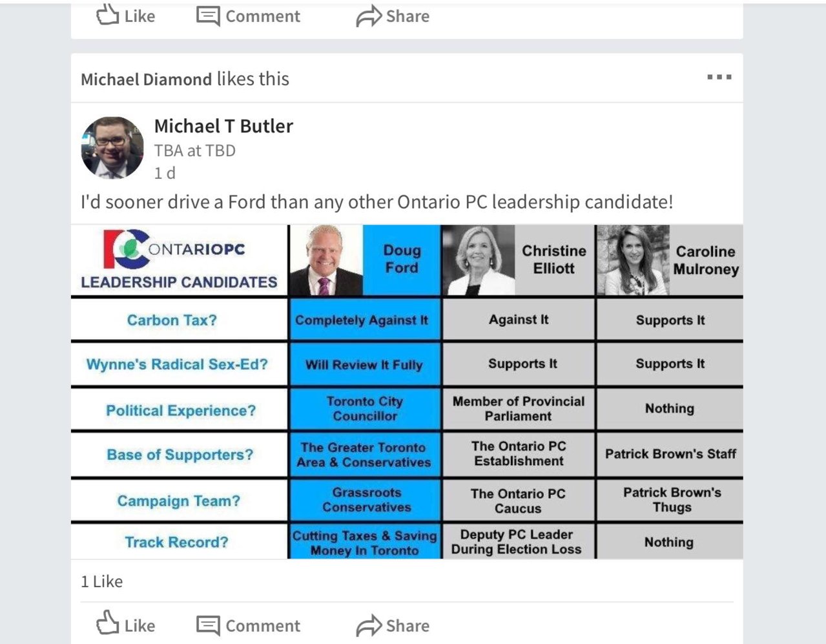Click the thumbs-up icon on the previous post
This screenshot has width=826, height=644.
point(108,15)
